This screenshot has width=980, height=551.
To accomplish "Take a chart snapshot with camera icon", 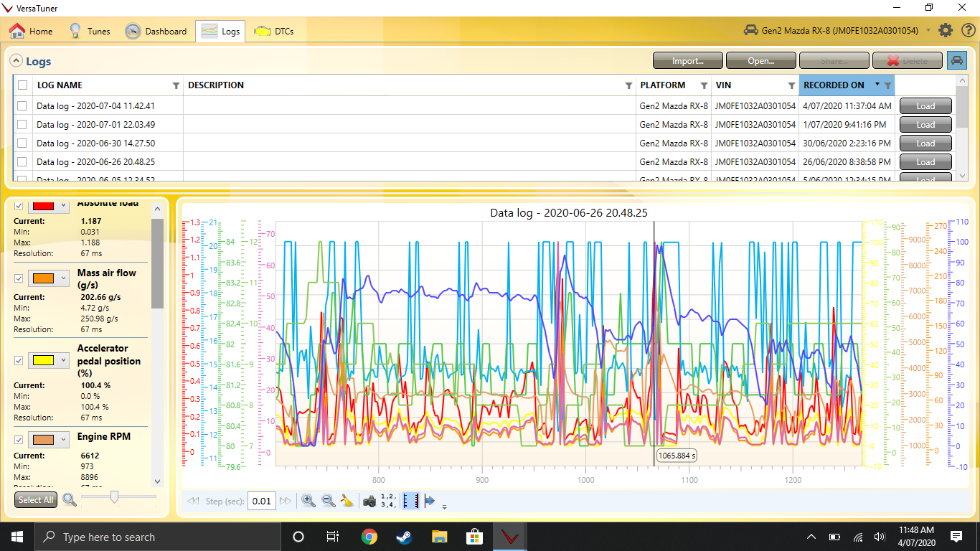I will pos(369,501).
